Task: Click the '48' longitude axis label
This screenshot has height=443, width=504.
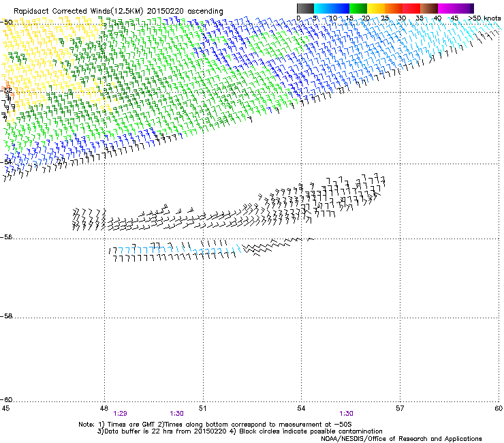Action: 104,408
